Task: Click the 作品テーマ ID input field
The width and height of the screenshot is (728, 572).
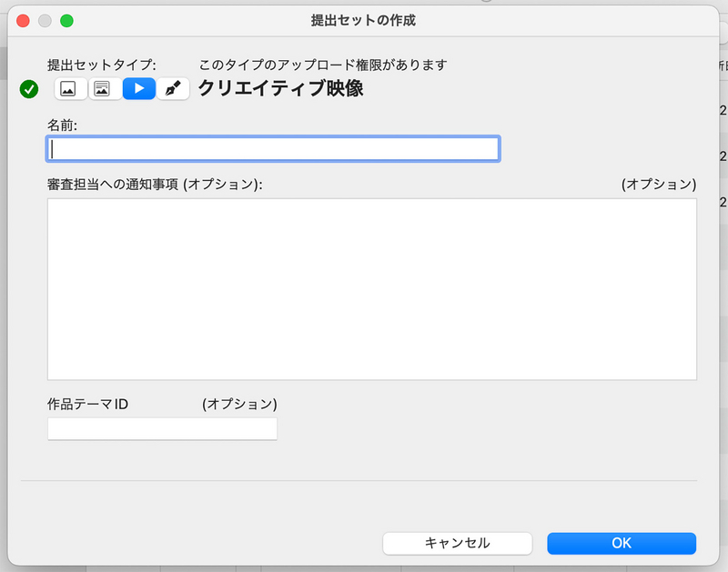Action: tap(162, 428)
